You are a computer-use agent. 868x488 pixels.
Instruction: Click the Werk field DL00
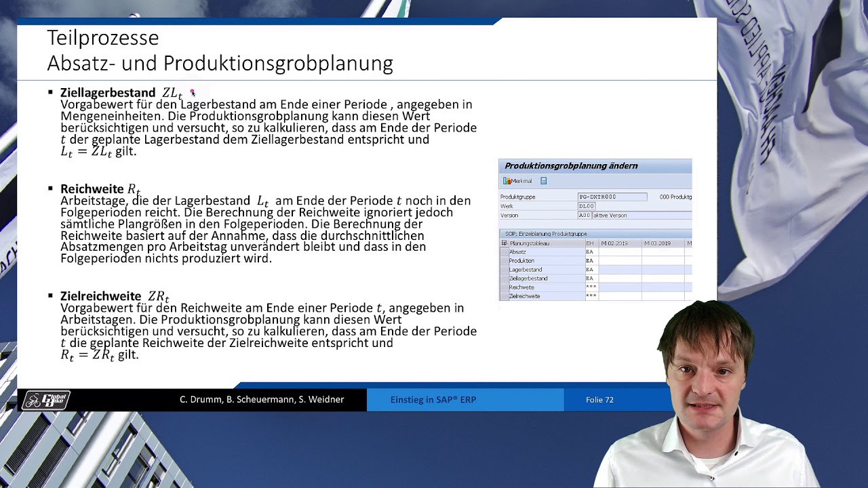click(587, 206)
